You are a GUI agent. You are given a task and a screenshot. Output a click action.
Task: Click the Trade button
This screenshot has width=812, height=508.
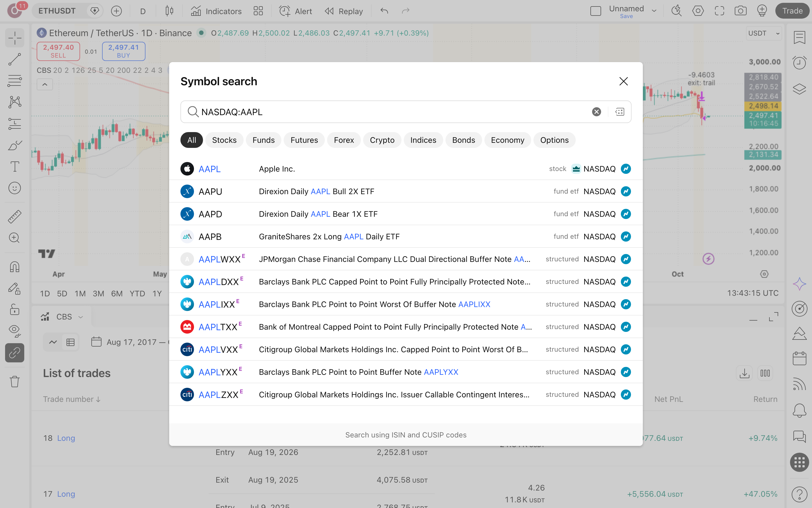pos(792,11)
